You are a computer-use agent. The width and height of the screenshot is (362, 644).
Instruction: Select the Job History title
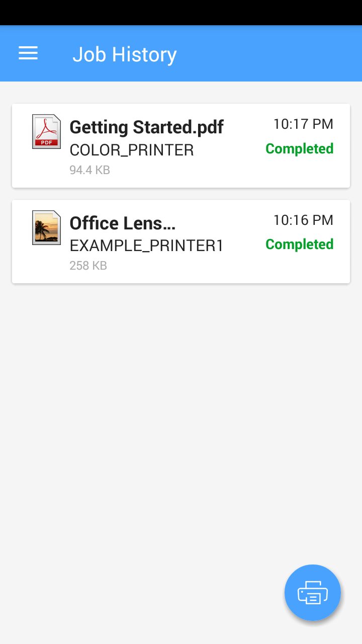click(x=125, y=54)
